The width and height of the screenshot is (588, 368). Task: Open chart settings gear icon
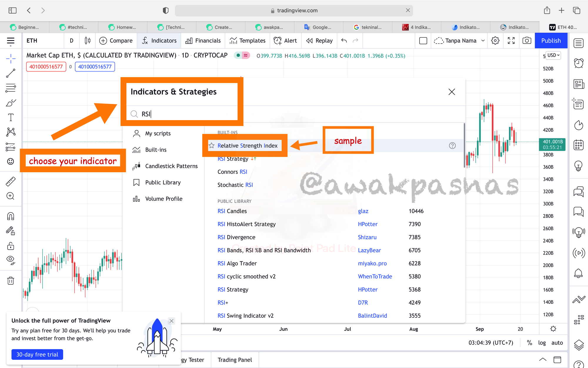(x=495, y=41)
